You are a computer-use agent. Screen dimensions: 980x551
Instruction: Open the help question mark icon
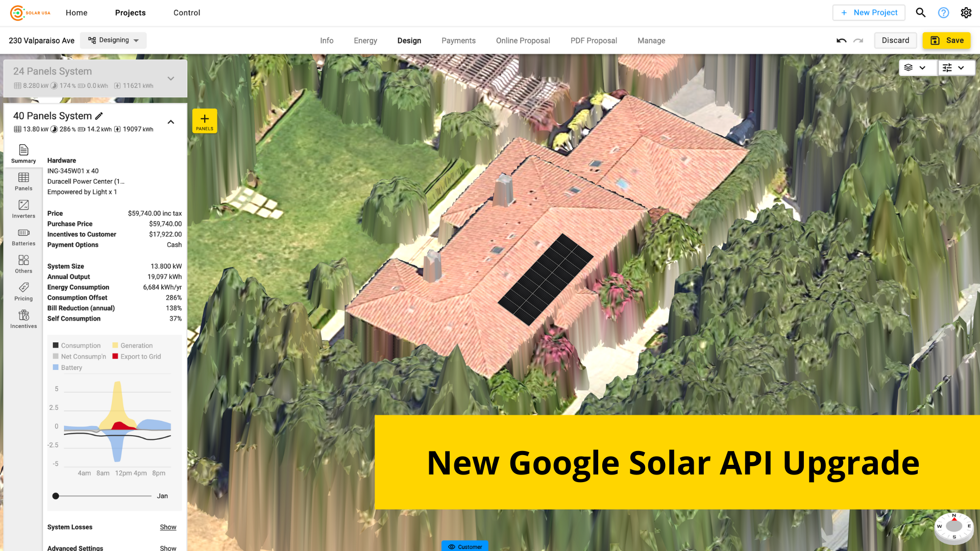[x=943, y=13]
